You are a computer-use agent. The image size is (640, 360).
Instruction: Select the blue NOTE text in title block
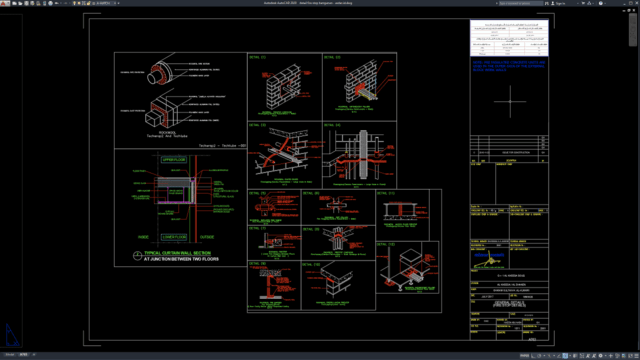(509, 66)
